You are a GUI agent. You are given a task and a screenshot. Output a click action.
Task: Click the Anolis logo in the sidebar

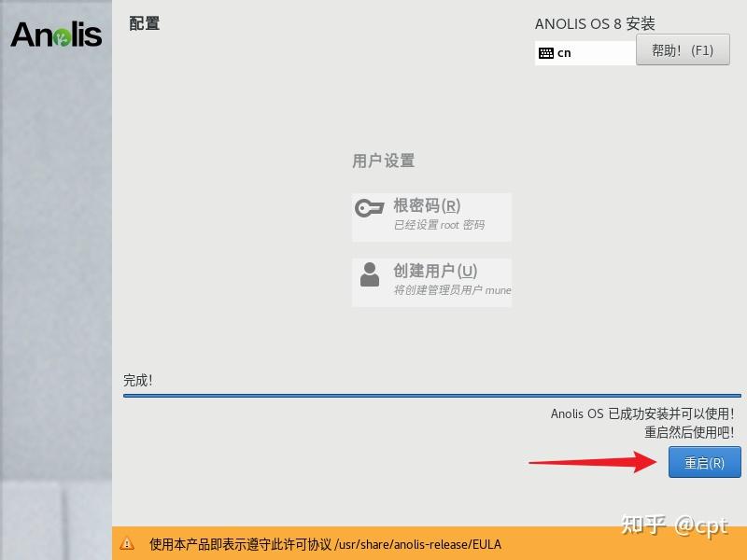(x=56, y=35)
